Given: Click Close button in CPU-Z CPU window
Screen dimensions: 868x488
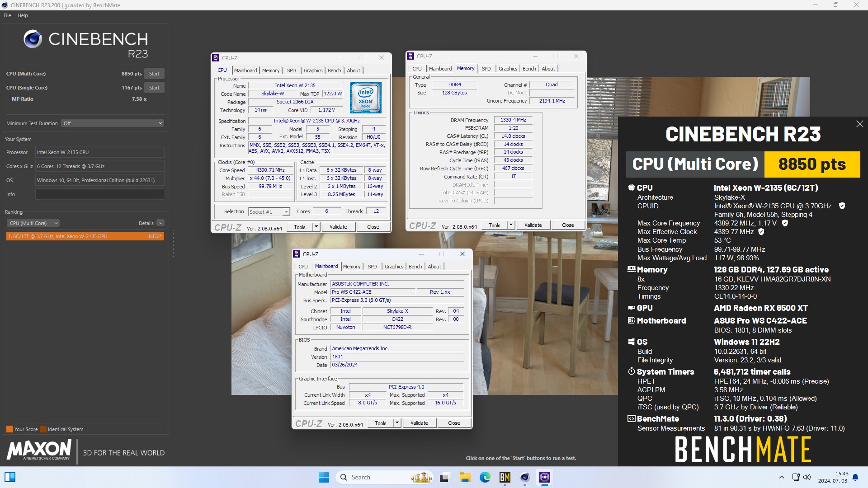Looking at the screenshot, I should (x=373, y=227).
